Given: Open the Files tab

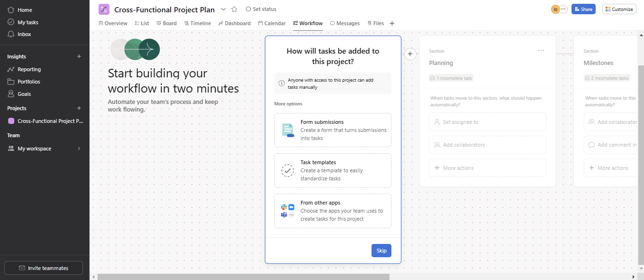Looking at the screenshot, I should pos(375,23).
